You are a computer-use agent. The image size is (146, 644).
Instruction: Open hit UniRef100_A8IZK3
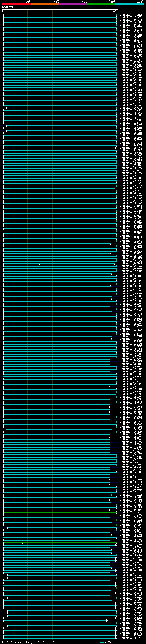(x=131, y=15)
